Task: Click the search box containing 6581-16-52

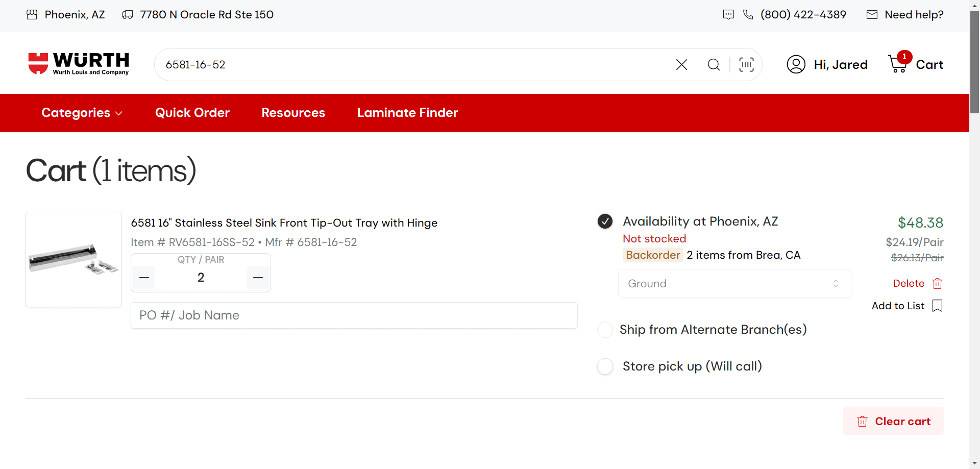Action: (413, 64)
